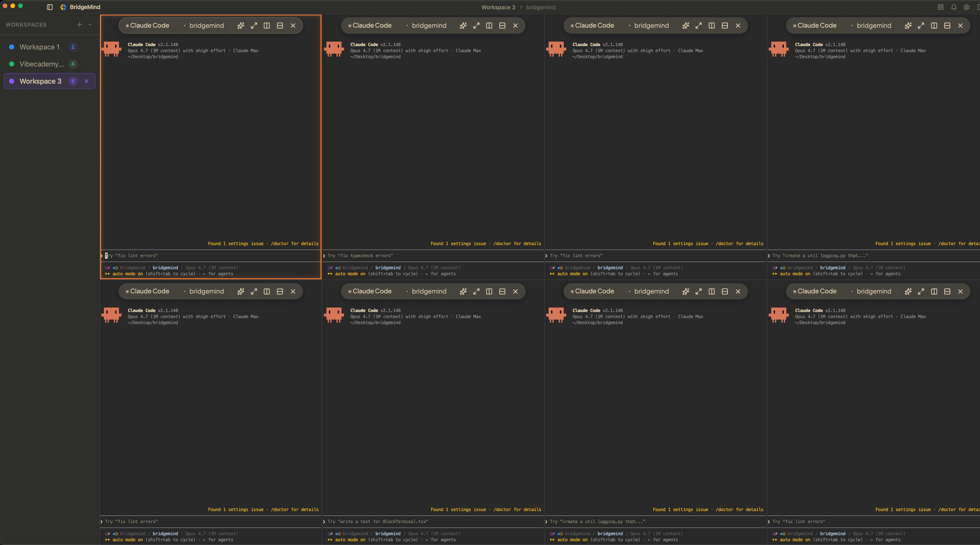Open the grid layout icon in title bar

click(x=940, y=7)
